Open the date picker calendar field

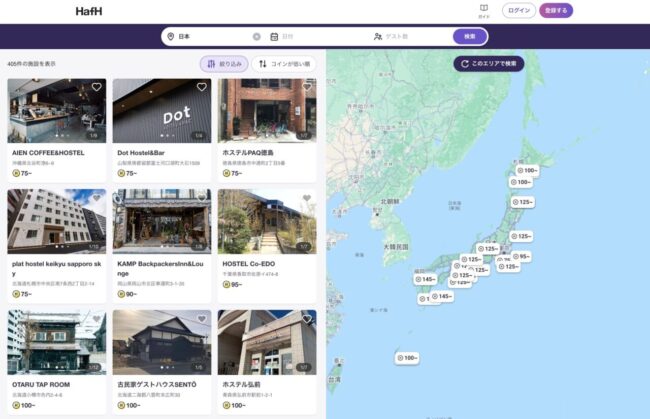pos(318,36)
